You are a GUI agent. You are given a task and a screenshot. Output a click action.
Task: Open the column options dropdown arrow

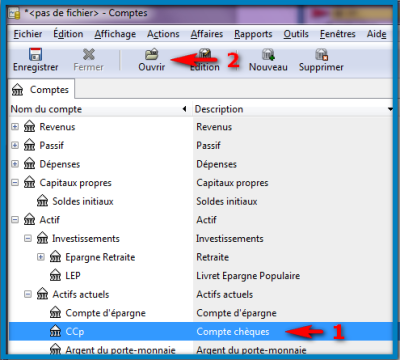click(x=390, y=109)
